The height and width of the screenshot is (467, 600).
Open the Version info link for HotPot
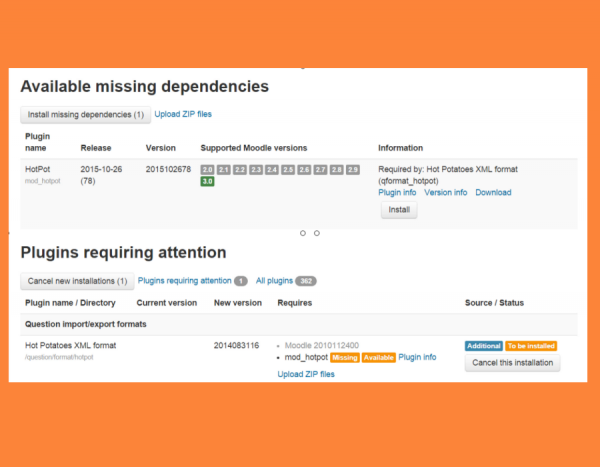(446, 192)
